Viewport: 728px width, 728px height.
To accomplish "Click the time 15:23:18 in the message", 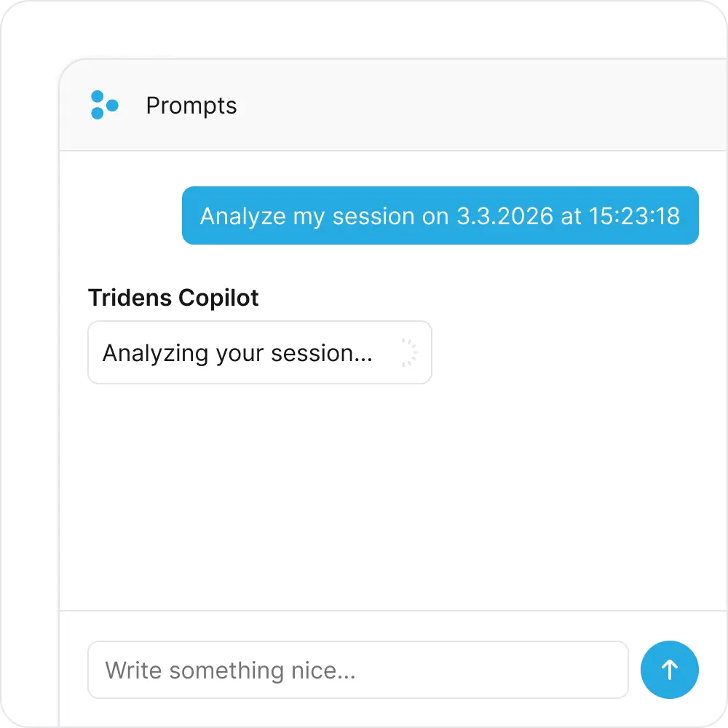I will coord(635,216).
